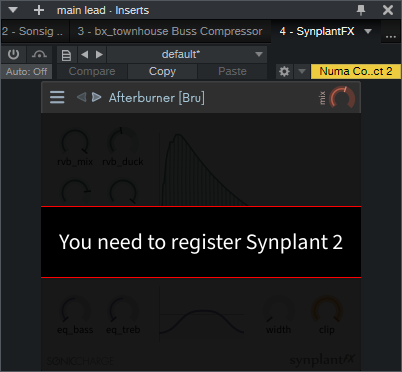Screen dimensions: 402x372
Task: Click the reverb envelope graph
Action: (205, 169)
